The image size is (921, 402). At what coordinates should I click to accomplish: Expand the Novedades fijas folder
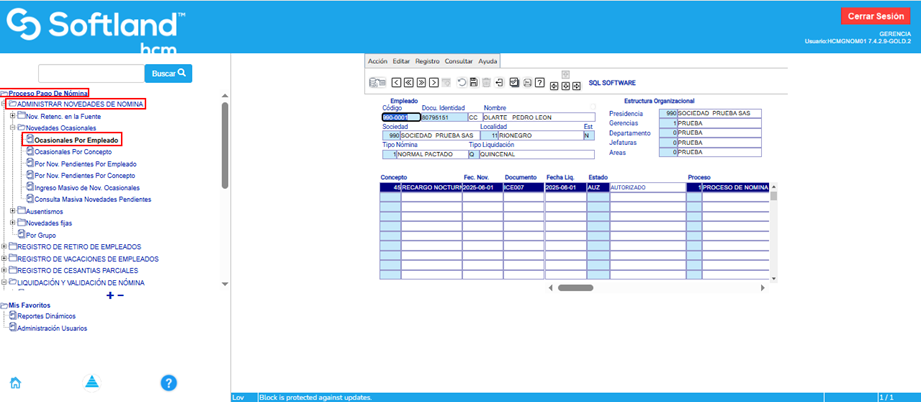point(12,223)
